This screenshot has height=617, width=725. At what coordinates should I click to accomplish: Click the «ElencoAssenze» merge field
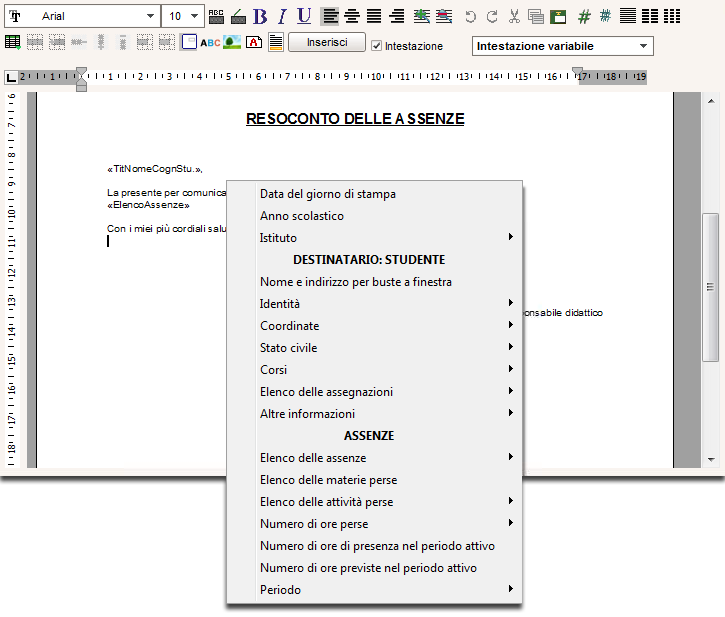tap(148, 205)
